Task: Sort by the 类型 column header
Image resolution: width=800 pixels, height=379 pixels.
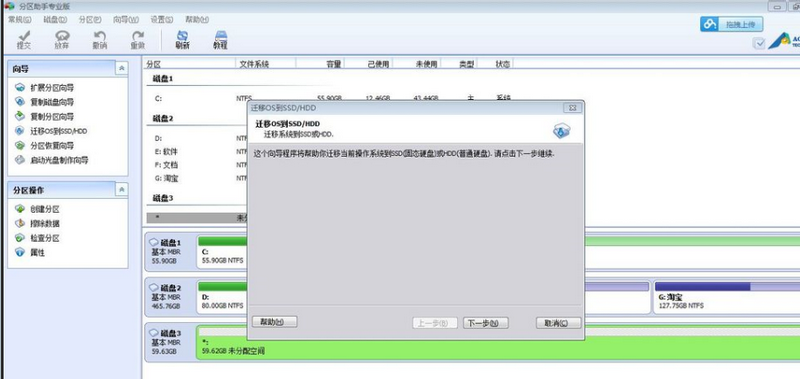Action: click(466, 64)
